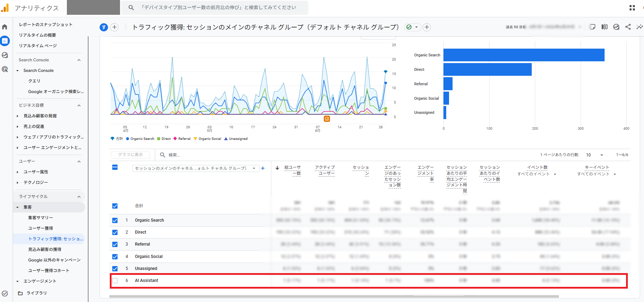
Task: Open the insights icon in header toolbar
Action: pos(616,27)
